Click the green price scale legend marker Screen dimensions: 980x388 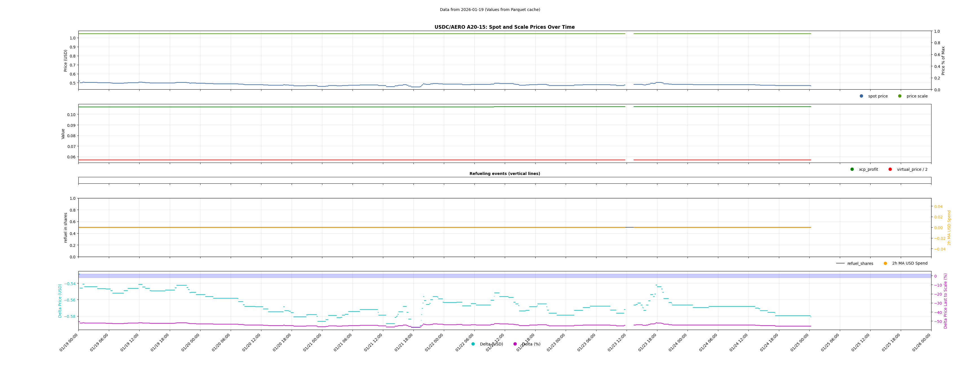[x=900, y=96]
